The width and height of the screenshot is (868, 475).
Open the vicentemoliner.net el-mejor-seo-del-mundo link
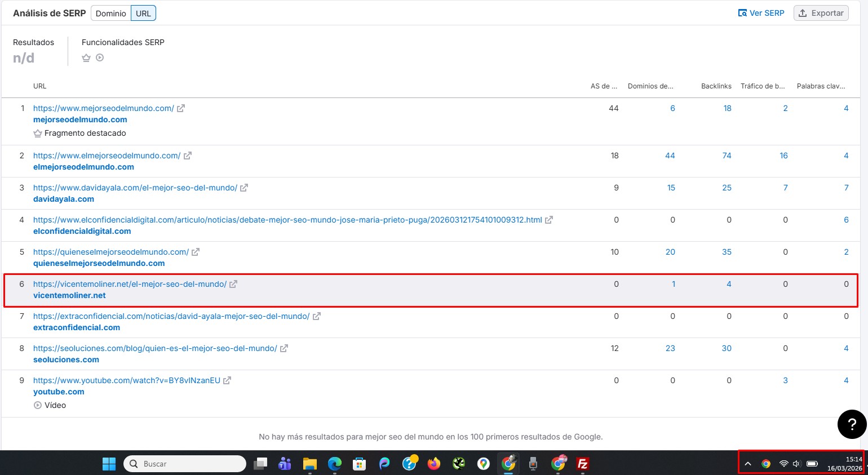(130, 284)
